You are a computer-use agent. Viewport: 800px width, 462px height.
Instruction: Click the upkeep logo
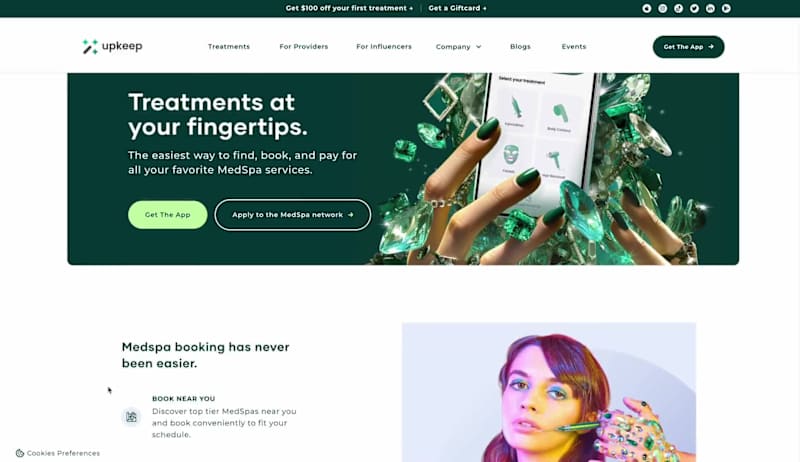point(112,46)
